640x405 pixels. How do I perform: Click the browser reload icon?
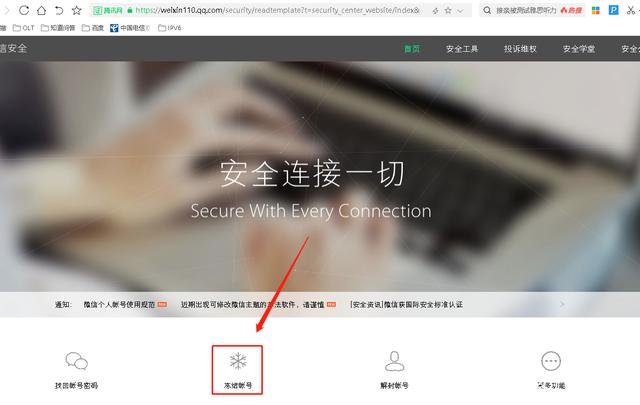(x=24, y=10)
